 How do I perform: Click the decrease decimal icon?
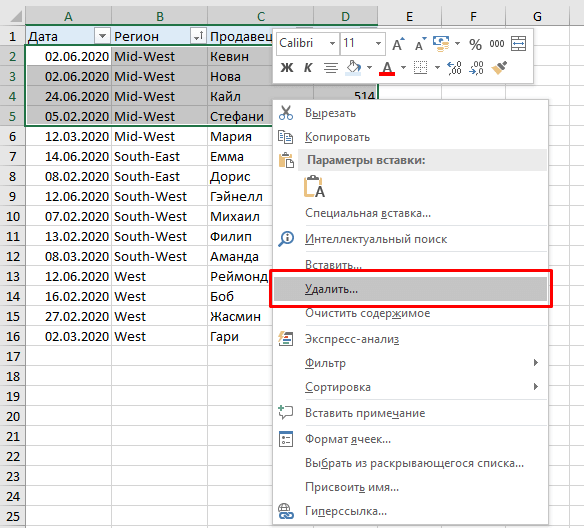click(477, 68)
